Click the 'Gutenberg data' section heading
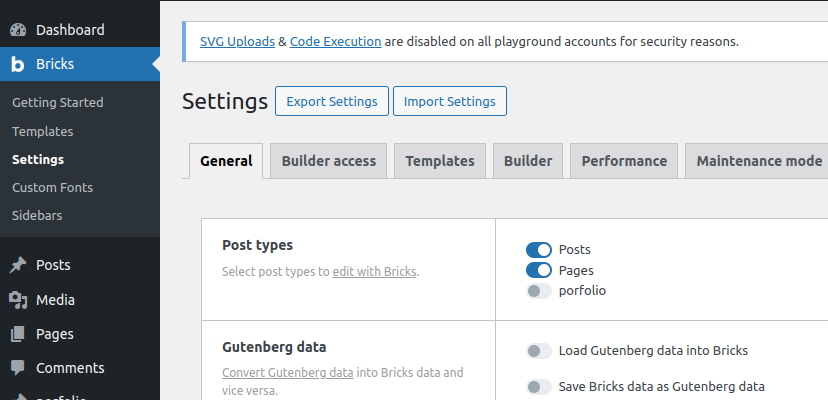The height and width of the screenshot is (400, 828). [274, 347]
